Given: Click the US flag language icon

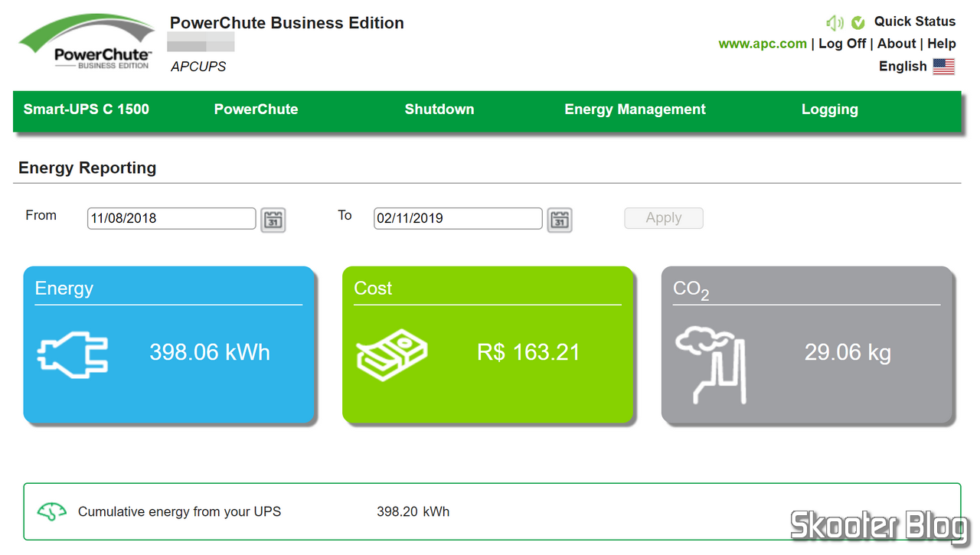Looking at the screenshot, I should point(943,67).
